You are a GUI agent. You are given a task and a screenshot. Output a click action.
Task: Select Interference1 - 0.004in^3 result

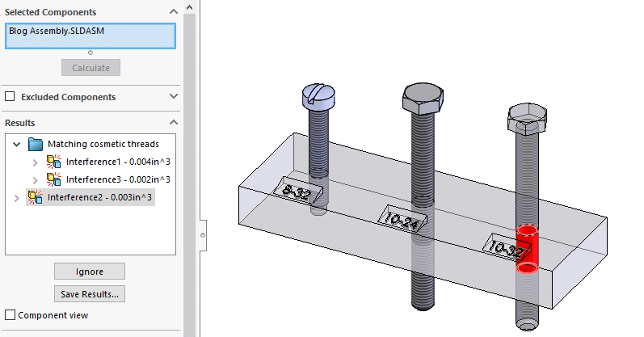[x=118, y=162]
